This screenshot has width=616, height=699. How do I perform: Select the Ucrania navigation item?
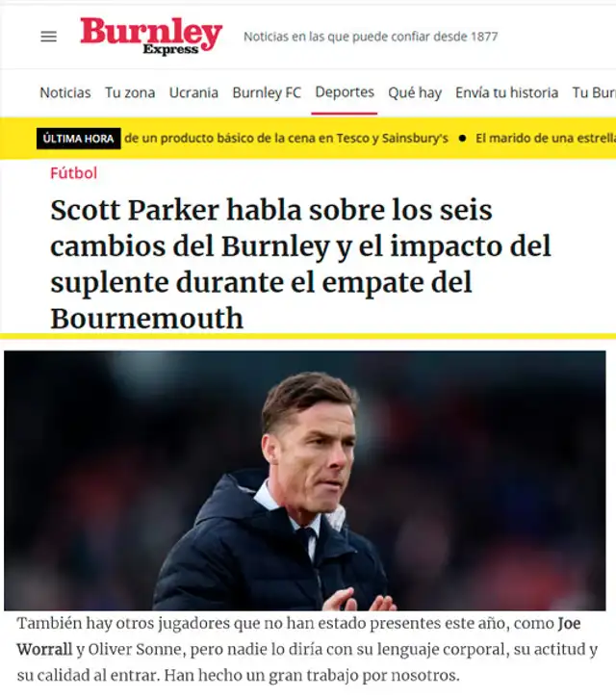pyautogui.click(x=193, y=92)
